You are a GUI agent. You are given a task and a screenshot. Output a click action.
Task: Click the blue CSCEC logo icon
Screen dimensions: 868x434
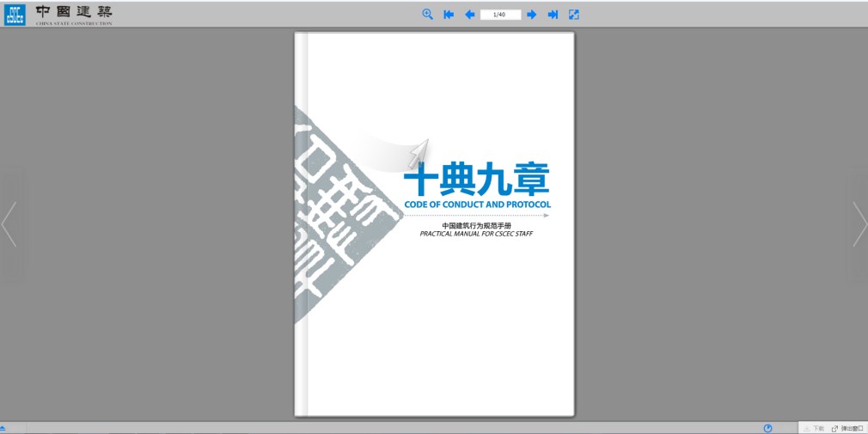click(x=15, y=15)
